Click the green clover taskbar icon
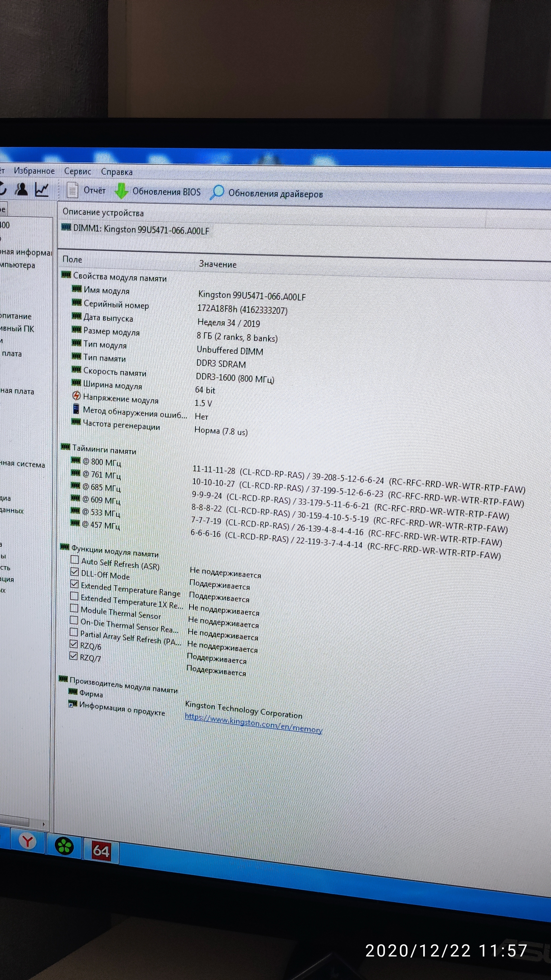The width and height of the screenshot is (551, 980). point(64,846)
